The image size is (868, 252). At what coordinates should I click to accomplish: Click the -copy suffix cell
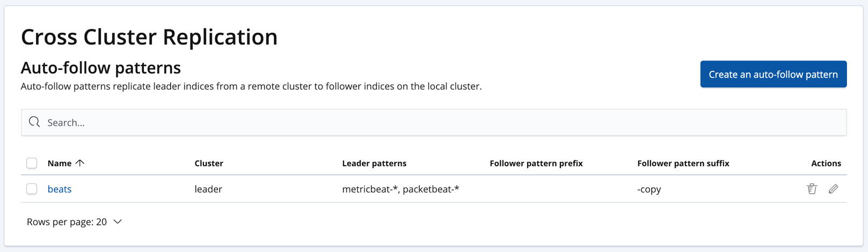tap(649, 189)
